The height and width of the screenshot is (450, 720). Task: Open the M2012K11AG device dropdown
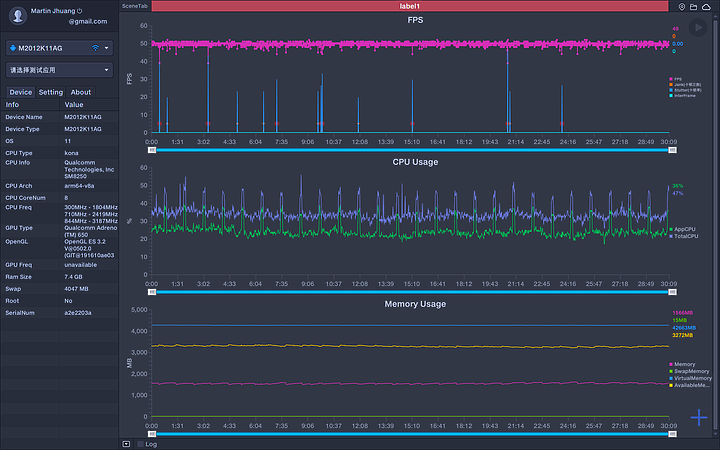[59, 48]
